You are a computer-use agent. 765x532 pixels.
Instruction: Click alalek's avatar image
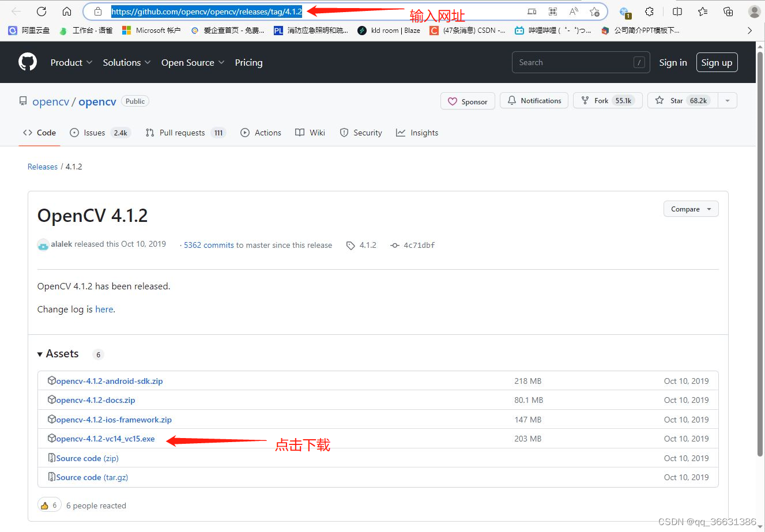43,245
